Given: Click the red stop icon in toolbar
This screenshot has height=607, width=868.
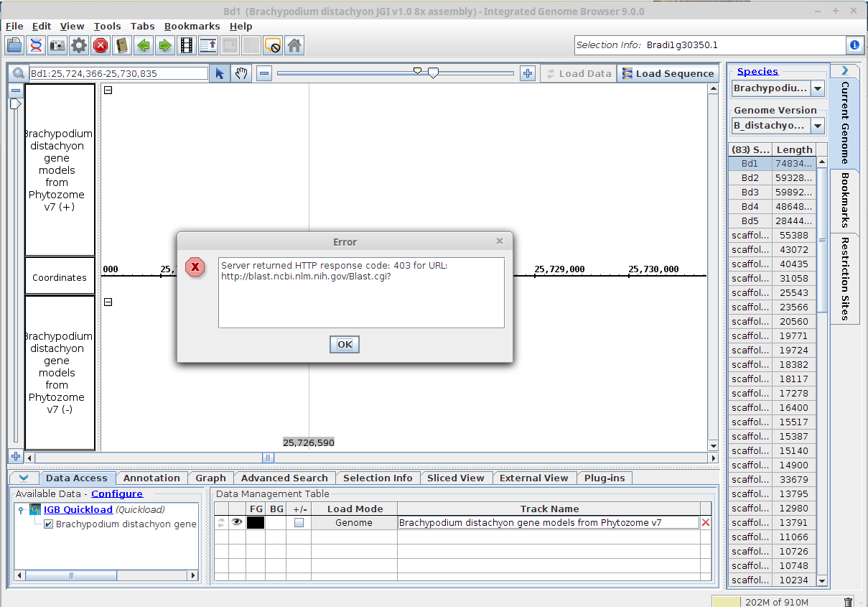Looking at the screenshot, I should tap(101, 46).
